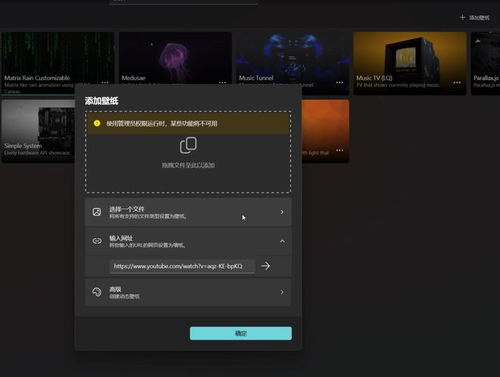Open more options on Medusae wallpaper
This screenshot has height=377, width=500.
[222, 82]
